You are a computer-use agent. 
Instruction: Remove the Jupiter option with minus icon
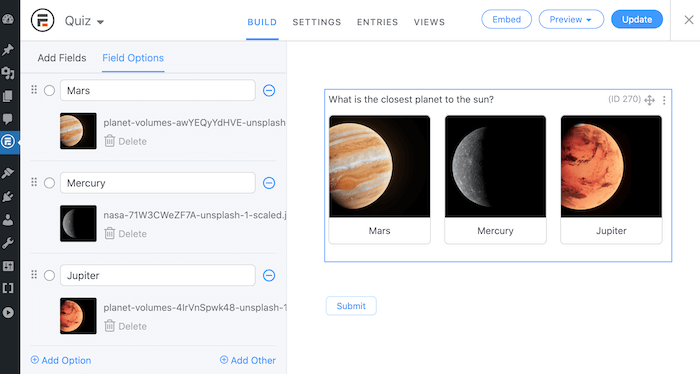[269, 275]
